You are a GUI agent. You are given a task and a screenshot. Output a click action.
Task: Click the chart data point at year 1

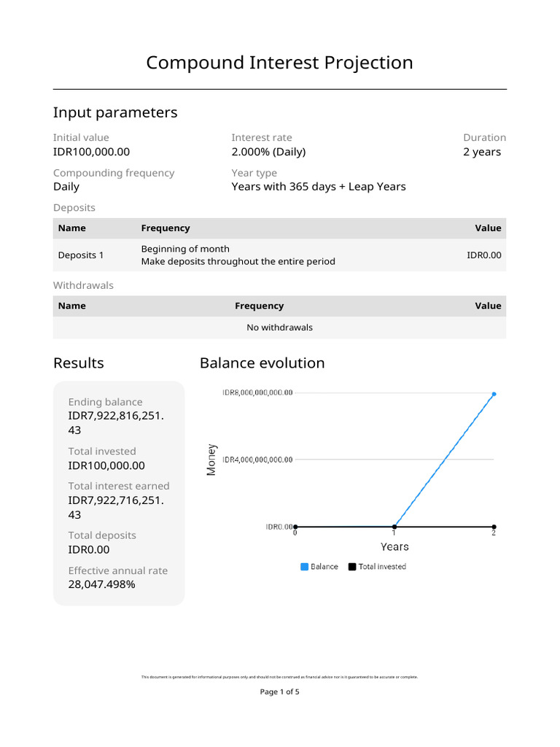tap(394, 527)
